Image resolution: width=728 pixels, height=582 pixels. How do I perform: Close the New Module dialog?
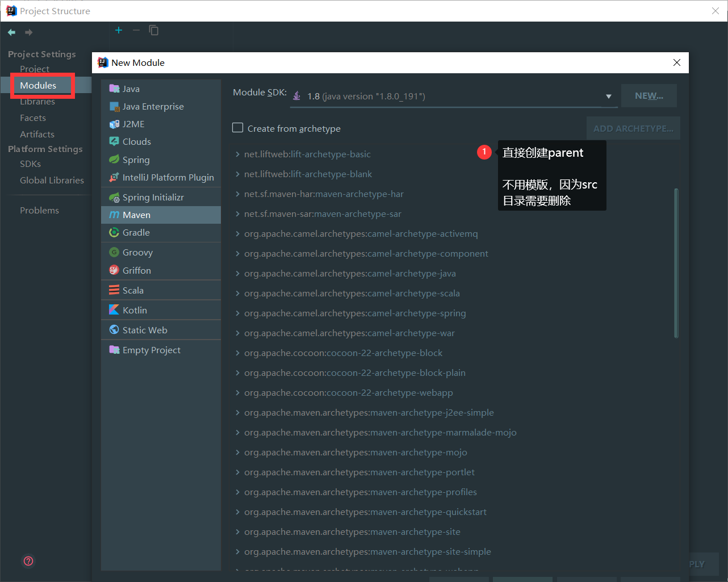tap(677, 62)
